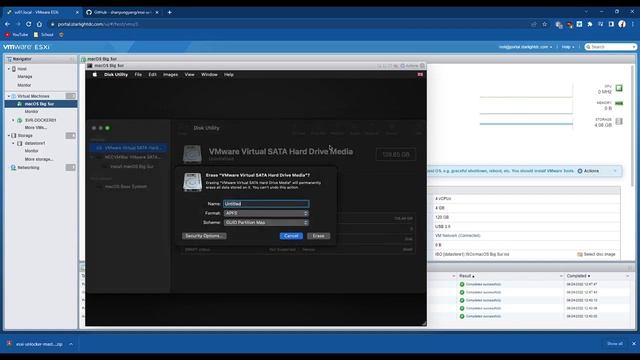Open Monitor under Host in Navigator
640x360 pixels.
point(24,85)
